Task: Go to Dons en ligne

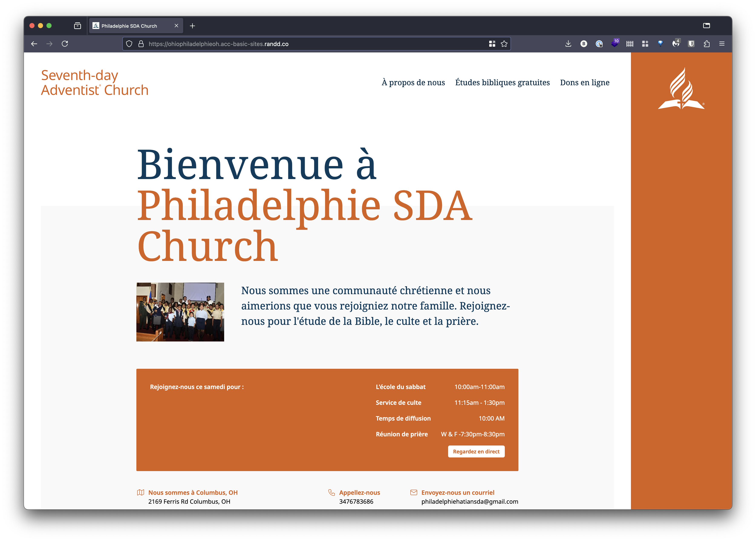Action: coord(585,82)
